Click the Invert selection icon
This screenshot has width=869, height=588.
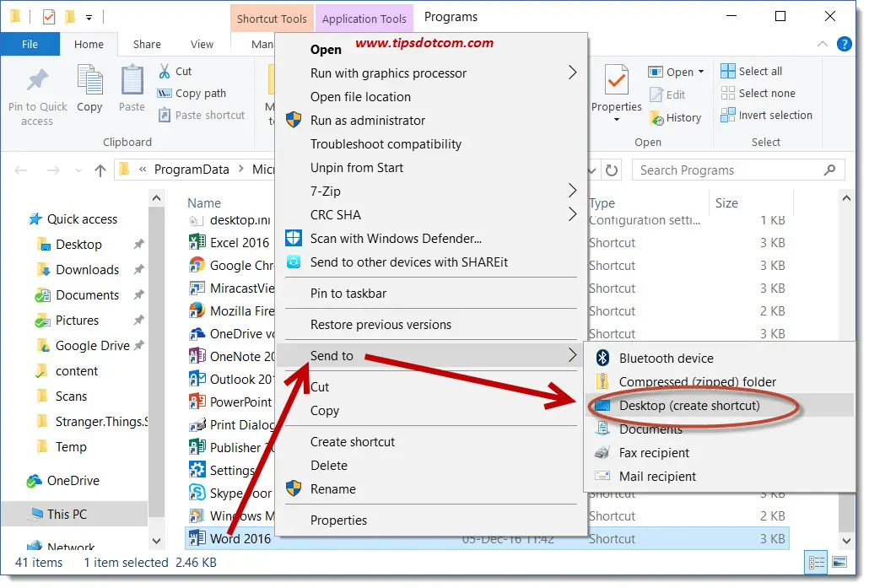click(x=727, y=116)
